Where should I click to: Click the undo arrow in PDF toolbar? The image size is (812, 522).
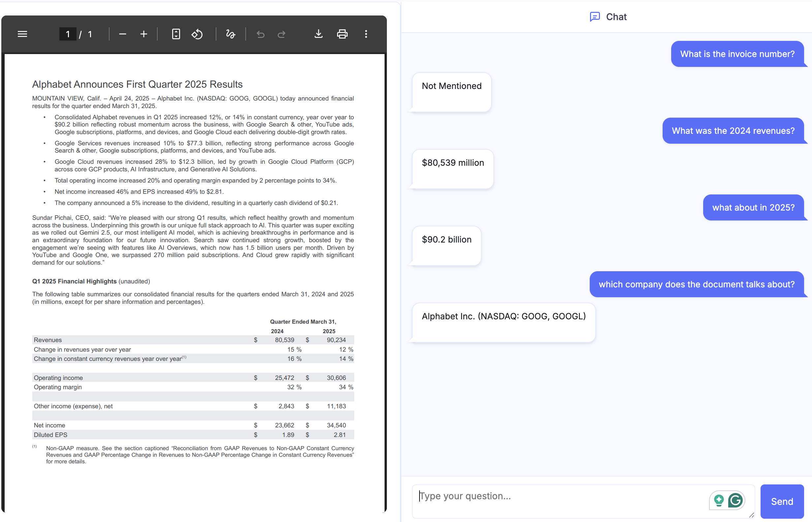pos(260,34)
